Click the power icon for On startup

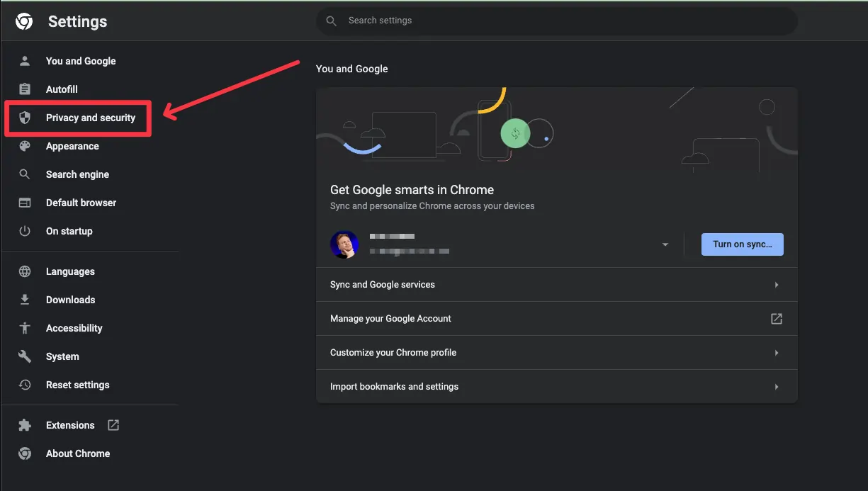click(25, 231)
